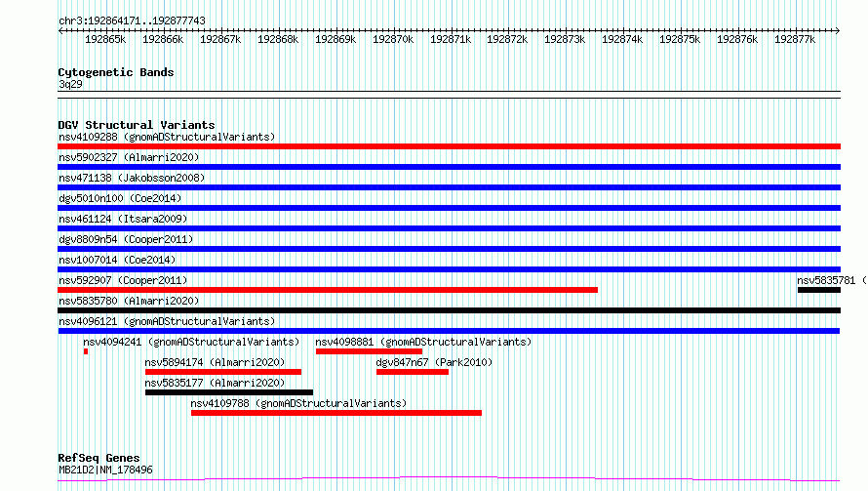Image resolution: width=868 pixels, height=491 pixels.
Task: Open nsv5835781 variant label at right edge
Action: (832, 280)
